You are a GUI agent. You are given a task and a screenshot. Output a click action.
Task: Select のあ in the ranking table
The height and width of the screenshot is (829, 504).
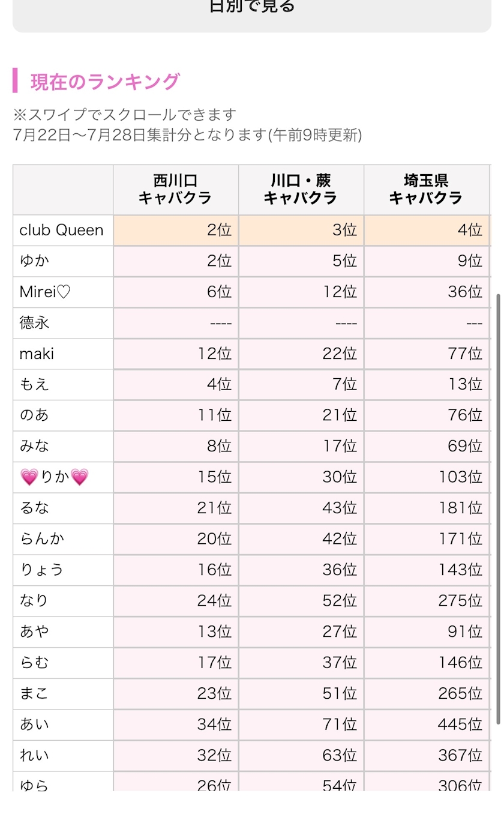[34, 416]
